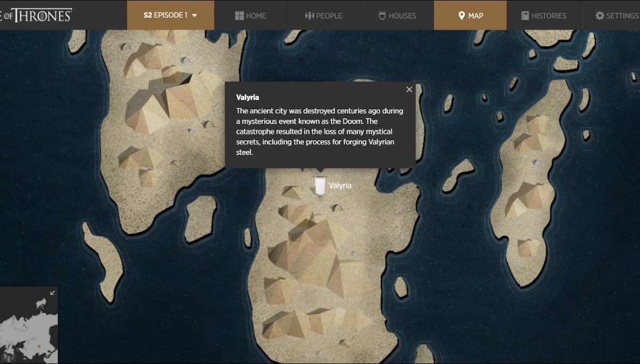Click the Settings gear icon

(x=599, y=15)
